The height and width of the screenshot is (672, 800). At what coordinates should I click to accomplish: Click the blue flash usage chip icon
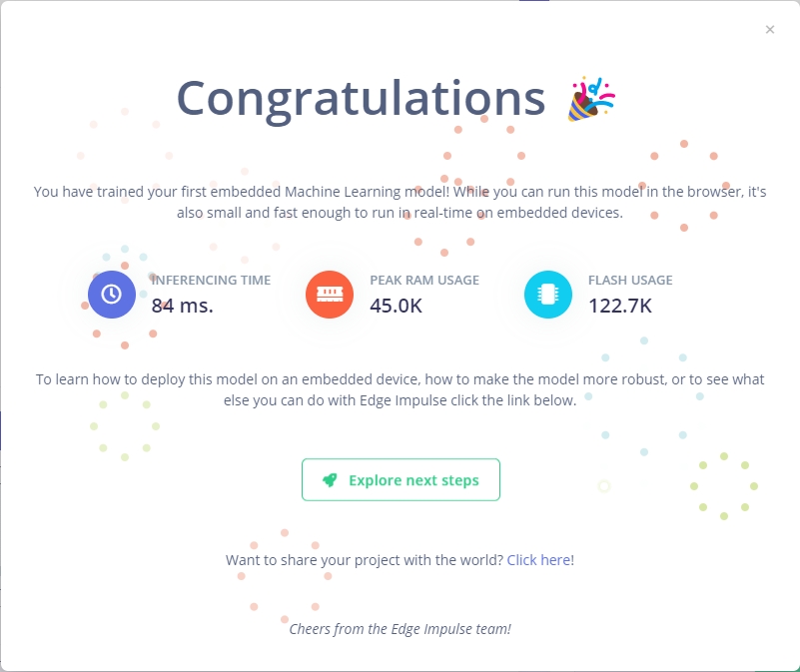point(547,294)
